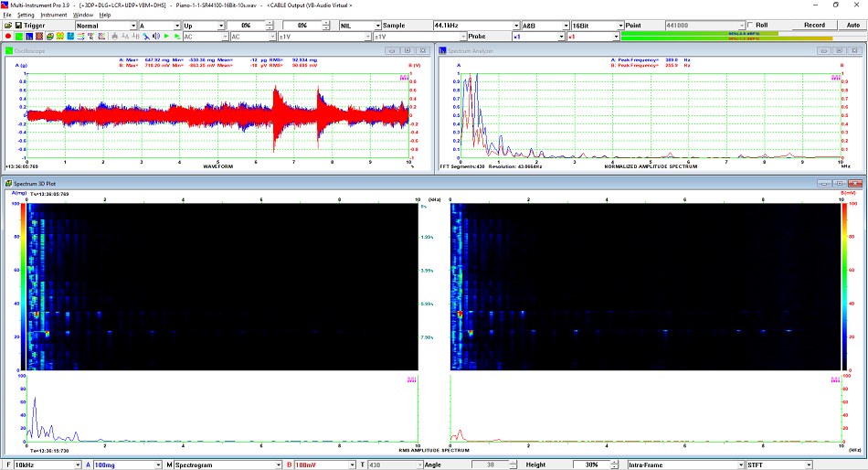Image resolution: width=868 pixels, height=470 pixels.
Task: Click the Auto button
Action: (852, 26)
